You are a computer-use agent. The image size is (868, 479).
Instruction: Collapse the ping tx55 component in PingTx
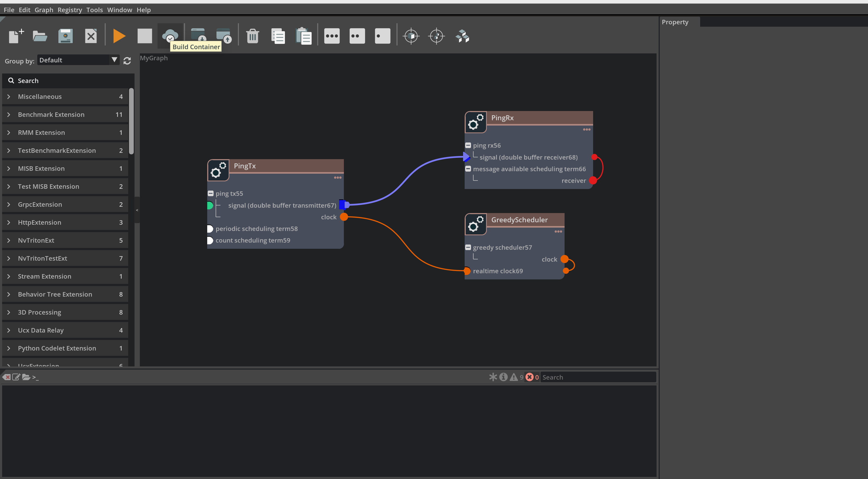pyautogui.click(x=211, y=194)
